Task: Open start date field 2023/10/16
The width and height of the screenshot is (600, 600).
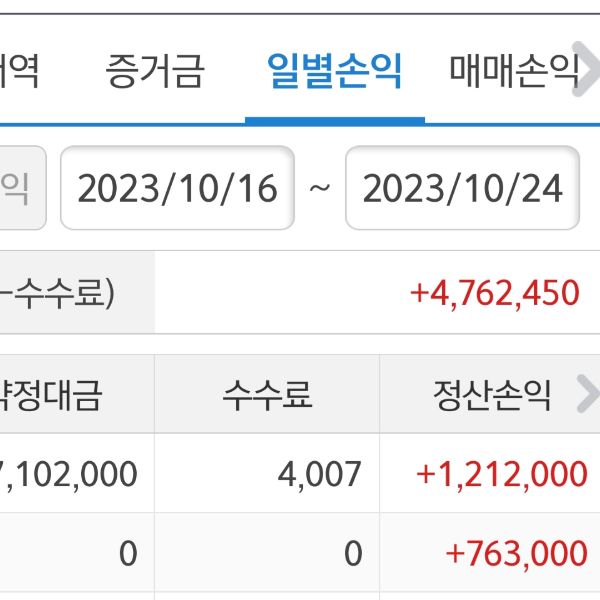Action: coord(177,188)
